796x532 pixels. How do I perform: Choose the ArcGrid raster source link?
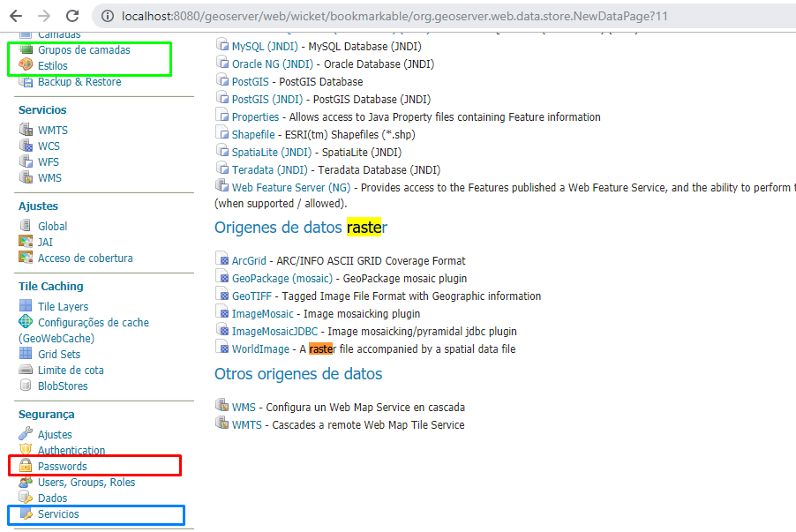[249, 261]
